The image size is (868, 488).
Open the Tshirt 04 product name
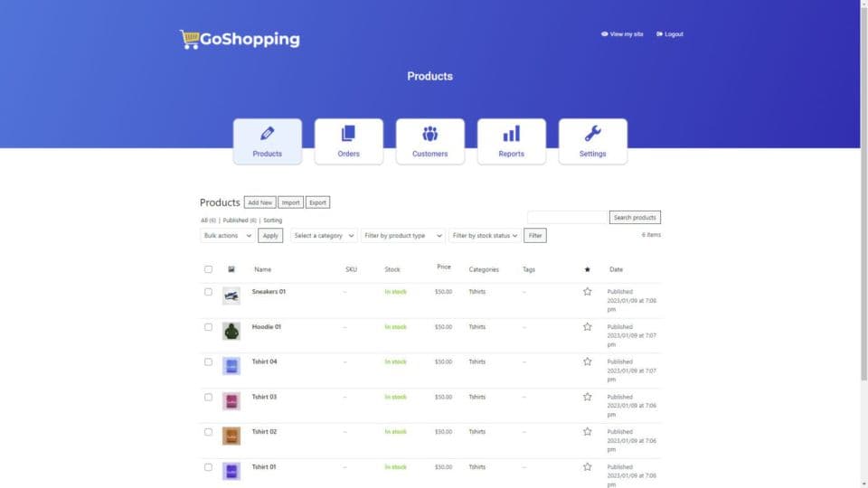(x=264, y=361)
